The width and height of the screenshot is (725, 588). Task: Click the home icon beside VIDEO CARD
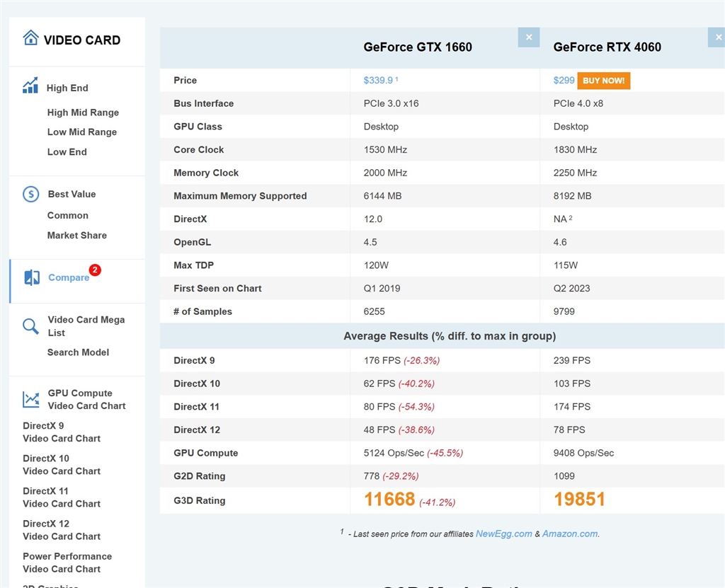click(31, 38)
